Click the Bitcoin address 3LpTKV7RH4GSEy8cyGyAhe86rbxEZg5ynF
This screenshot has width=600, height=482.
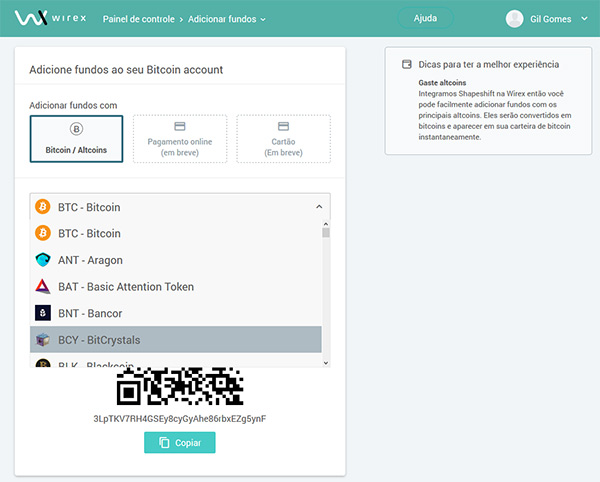tap(180, 418)
